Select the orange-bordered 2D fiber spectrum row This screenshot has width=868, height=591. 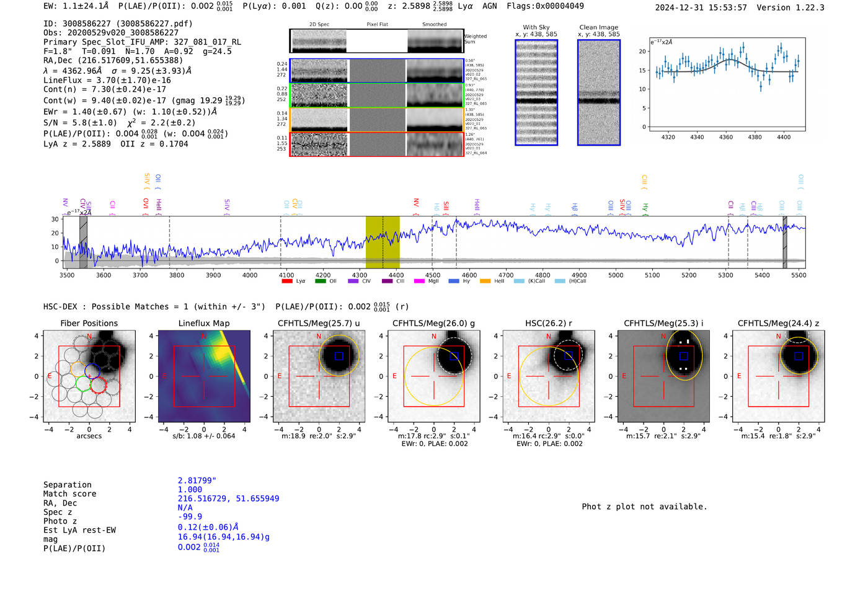coord(376,120)
